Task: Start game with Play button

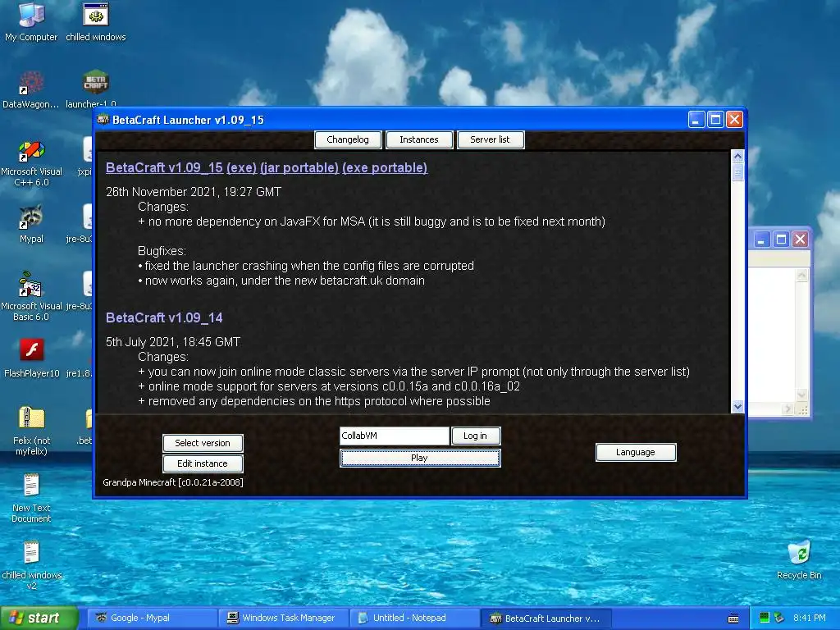Action: click(420, 458)
